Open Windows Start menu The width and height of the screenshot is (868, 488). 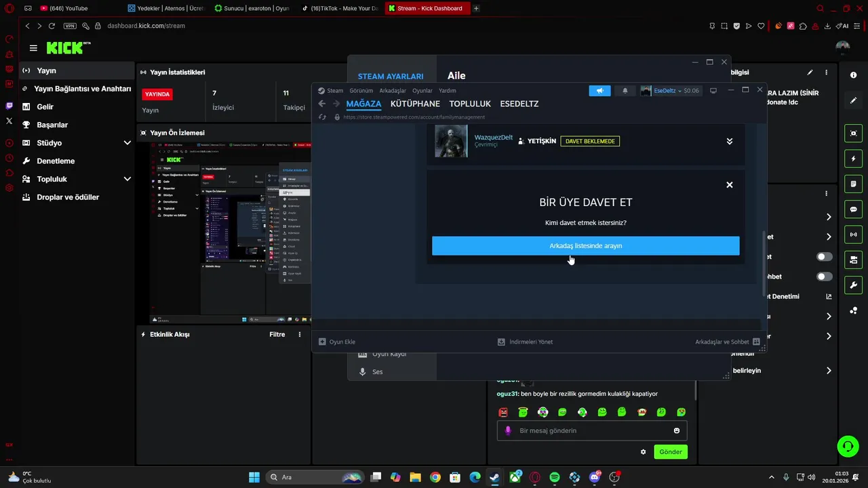254,477
